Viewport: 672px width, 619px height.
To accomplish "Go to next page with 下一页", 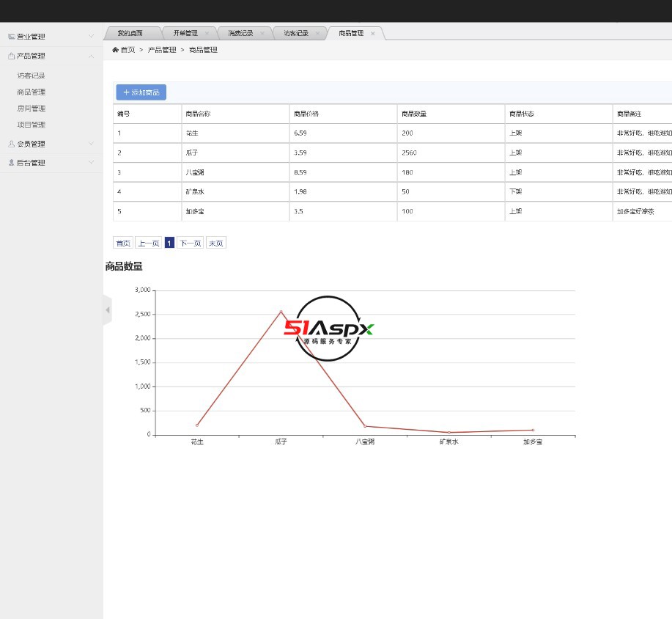I will point(190,243).
